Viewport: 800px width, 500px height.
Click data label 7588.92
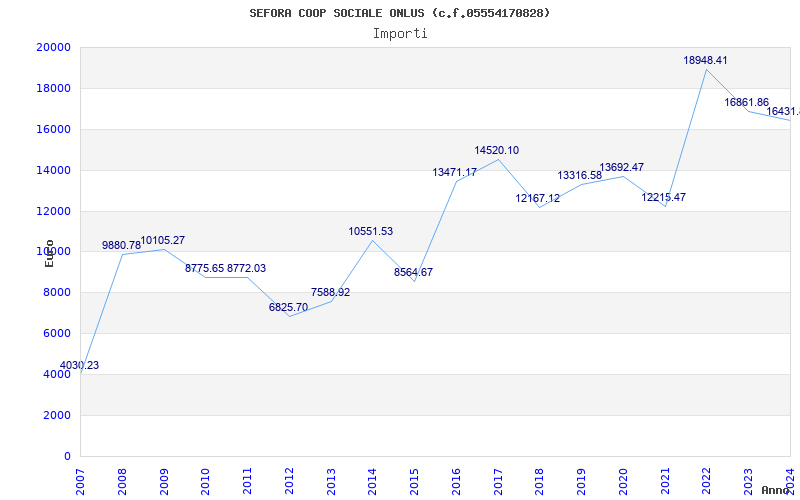click(x=331, y=292)
